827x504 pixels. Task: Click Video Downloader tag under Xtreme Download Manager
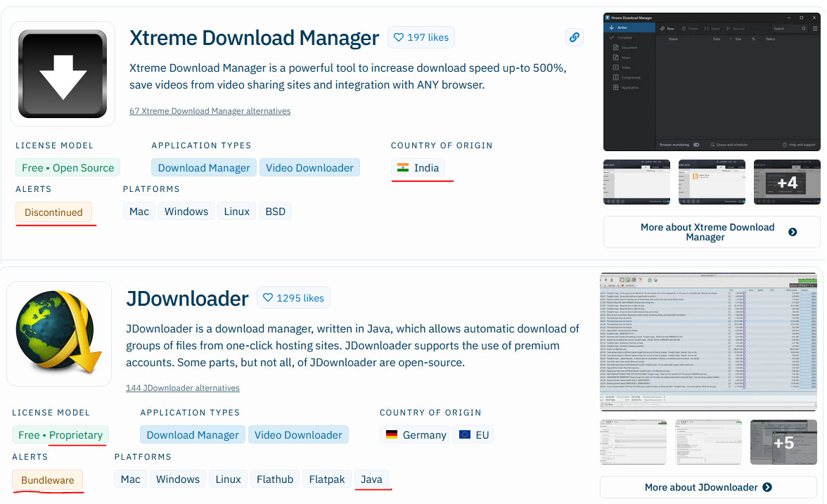coord(309,167)
